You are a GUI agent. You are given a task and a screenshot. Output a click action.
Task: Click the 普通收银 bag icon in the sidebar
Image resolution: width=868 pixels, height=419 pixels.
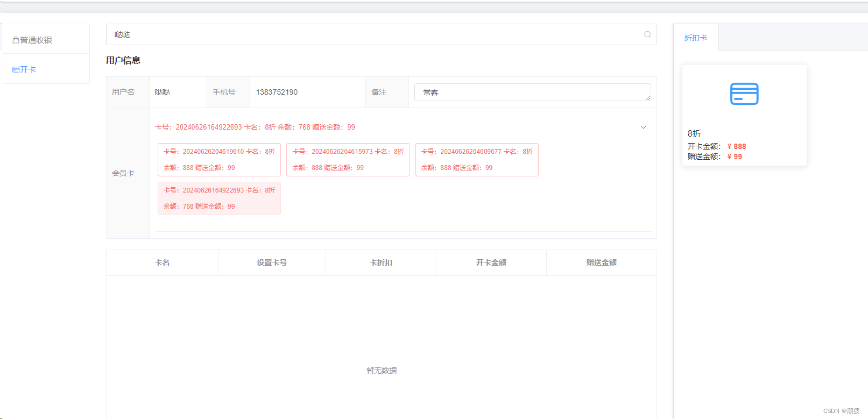click(16, 40)
